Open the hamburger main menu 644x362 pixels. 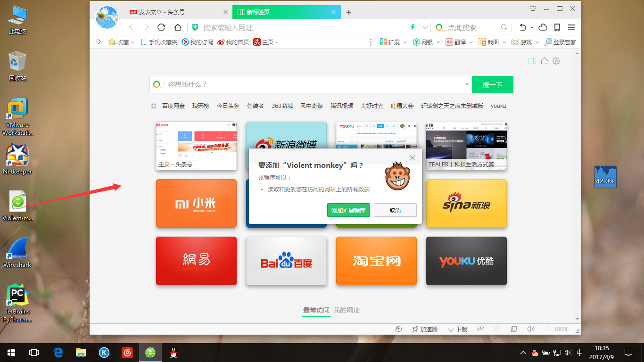(x=571, y=27)
